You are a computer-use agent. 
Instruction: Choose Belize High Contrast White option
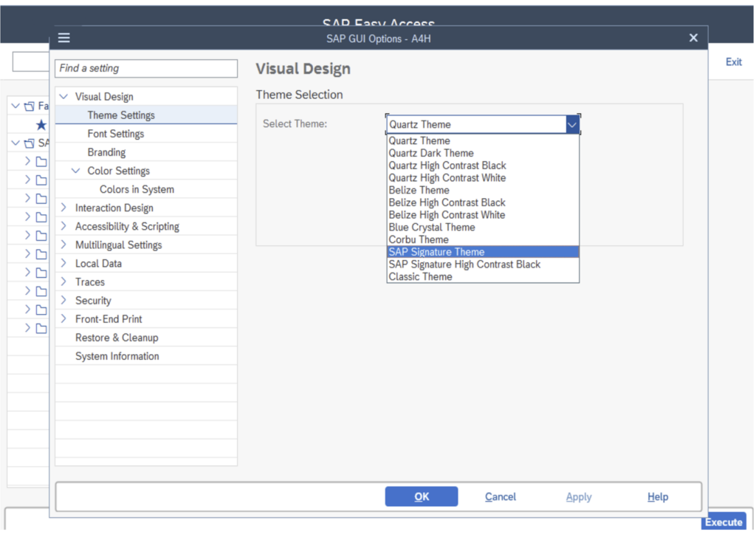pyautogui.click(x=483, y=215)
